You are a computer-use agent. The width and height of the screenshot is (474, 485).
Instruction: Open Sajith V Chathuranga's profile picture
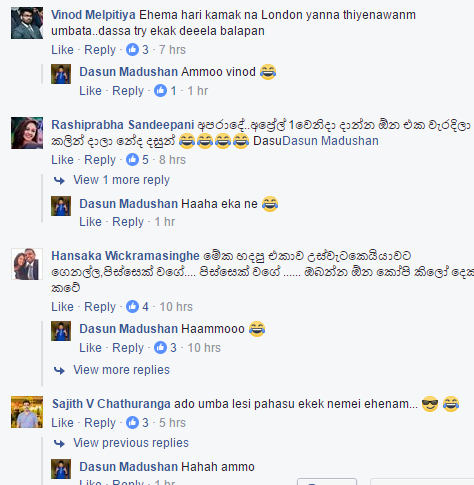(27, 412)
